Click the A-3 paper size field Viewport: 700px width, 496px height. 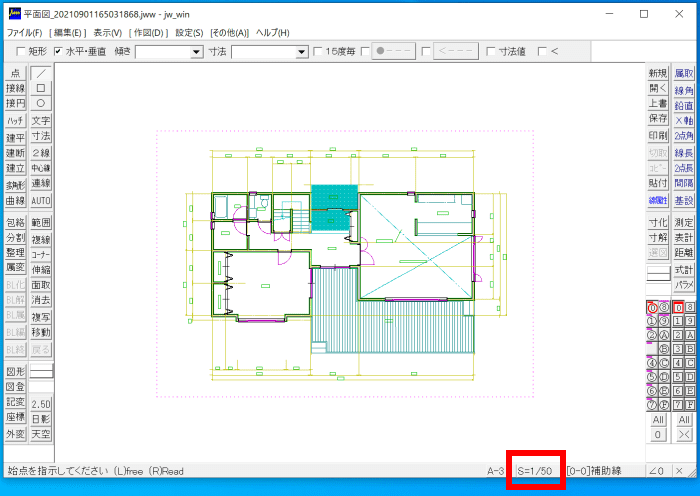pyautogui.click(x=496, y=471)
